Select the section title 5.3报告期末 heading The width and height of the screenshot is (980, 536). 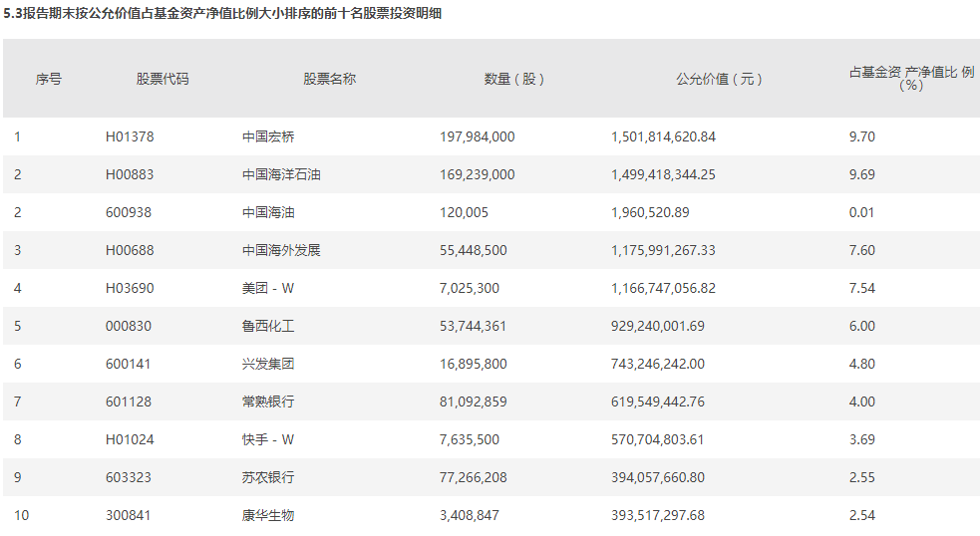222,13
